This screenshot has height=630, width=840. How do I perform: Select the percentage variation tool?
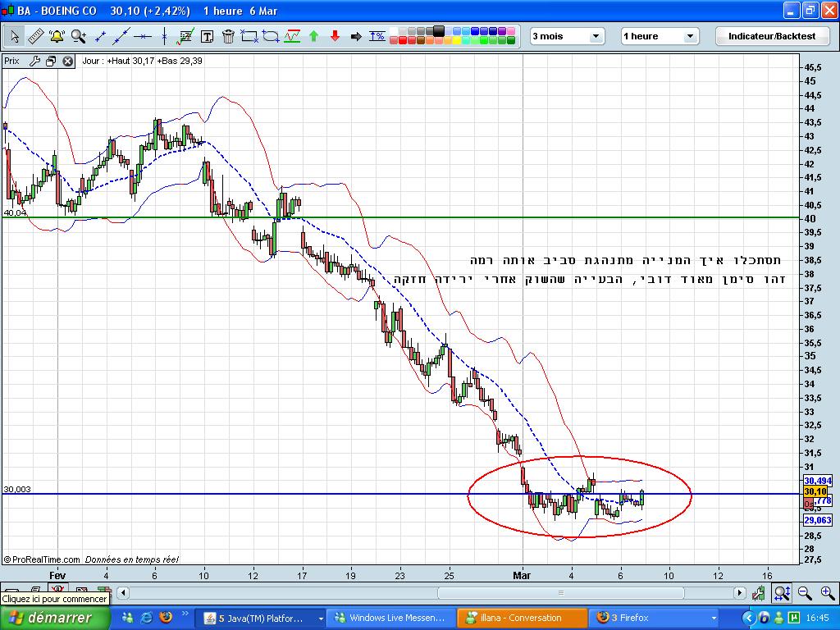click(x=377, y=36)
